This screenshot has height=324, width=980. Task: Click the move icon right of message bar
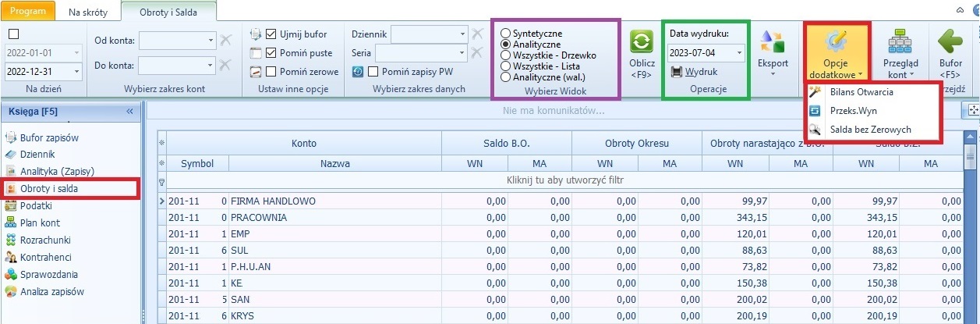(973, 111)
